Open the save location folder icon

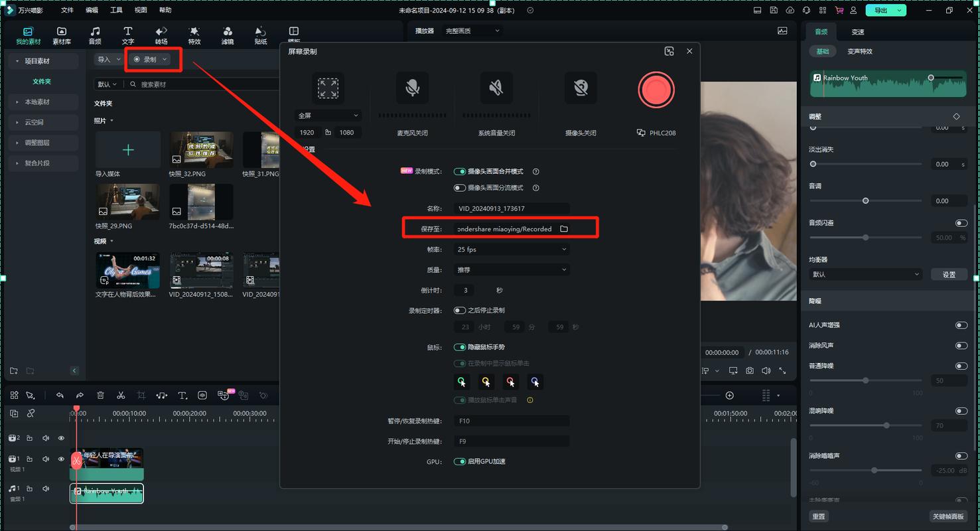coord(564,229)
